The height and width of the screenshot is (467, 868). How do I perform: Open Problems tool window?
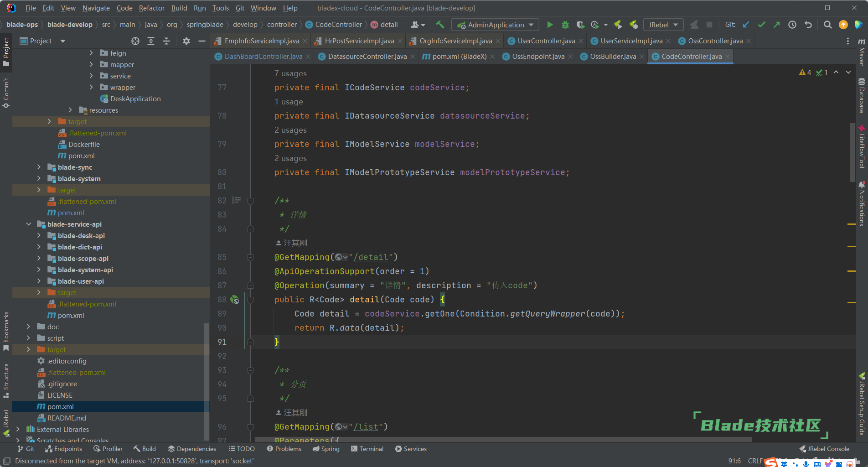click(284, 449)
